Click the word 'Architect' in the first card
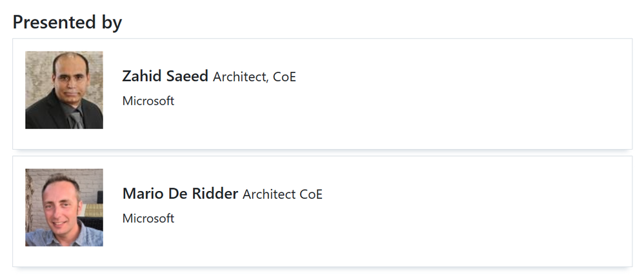This screenshot has width=644, height=280. pos(239,77)
